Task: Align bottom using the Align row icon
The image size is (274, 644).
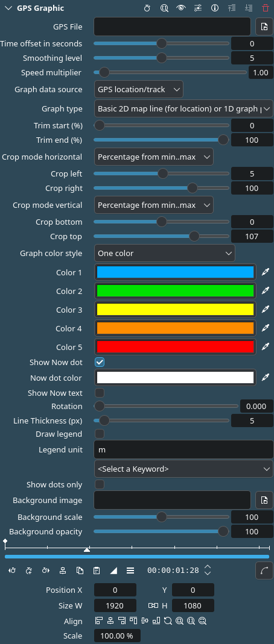Action: 156,621
